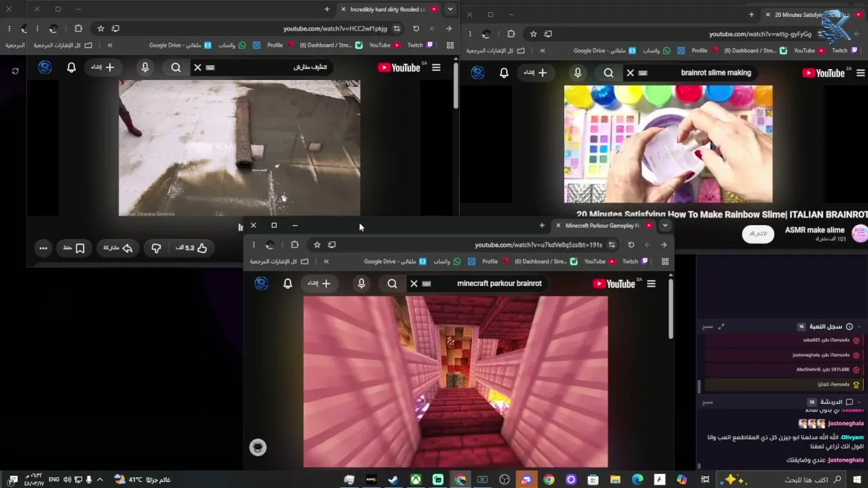Open YouTube guide menu in Minecraft parkour window
This screenshot has width=868, height=488.
pos(651,284)
